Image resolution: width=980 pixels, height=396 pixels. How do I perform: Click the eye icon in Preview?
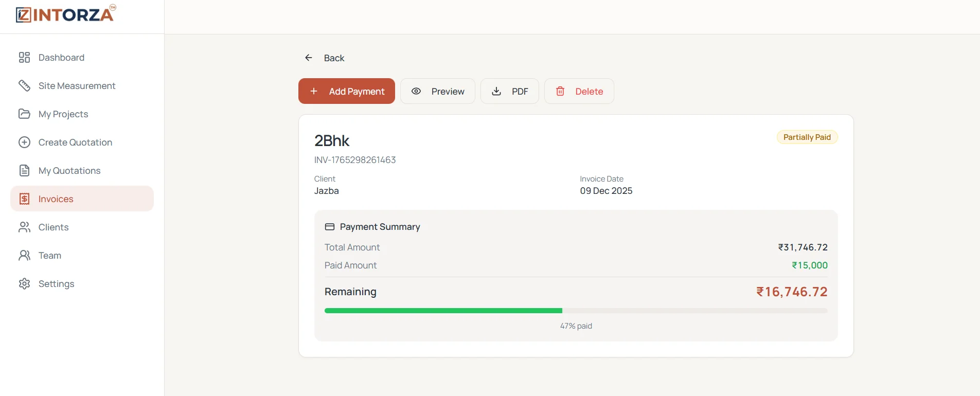(416, 91)
